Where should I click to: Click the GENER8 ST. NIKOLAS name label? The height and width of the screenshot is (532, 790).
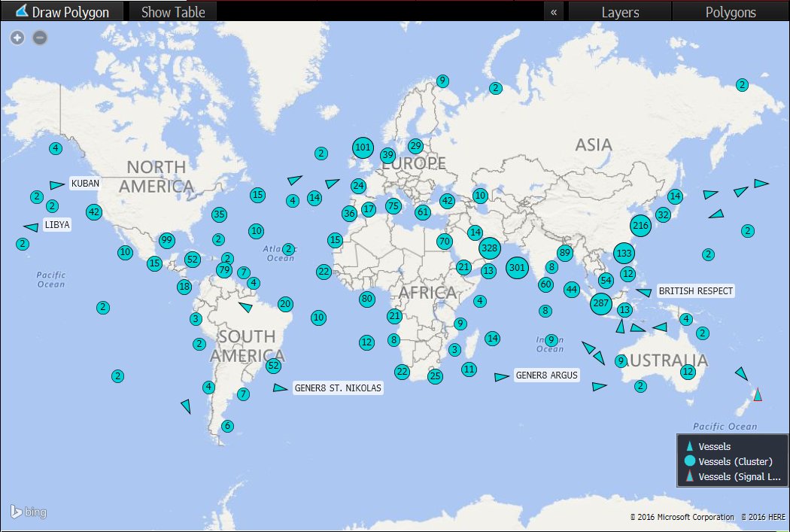click(x=338, y=388)
